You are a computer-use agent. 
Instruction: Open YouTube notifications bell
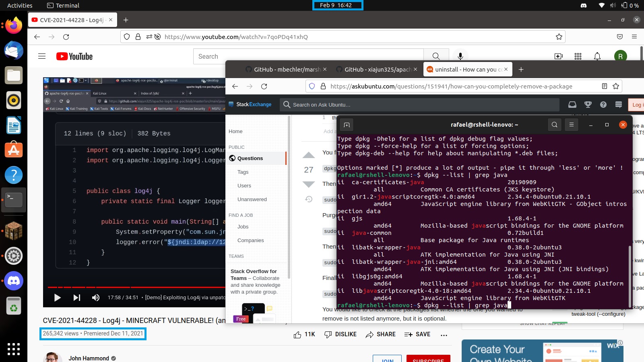tap(597, 56)
